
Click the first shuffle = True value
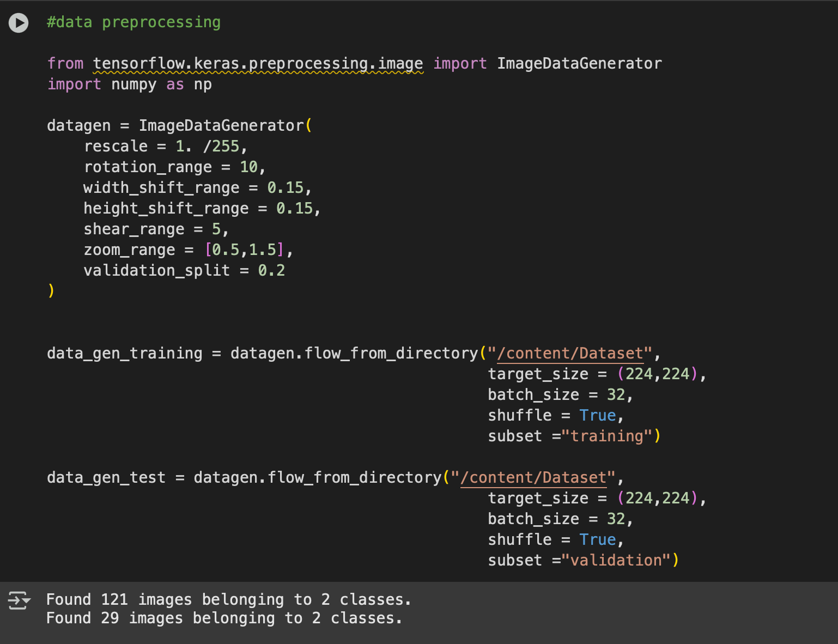pos(597,416)
